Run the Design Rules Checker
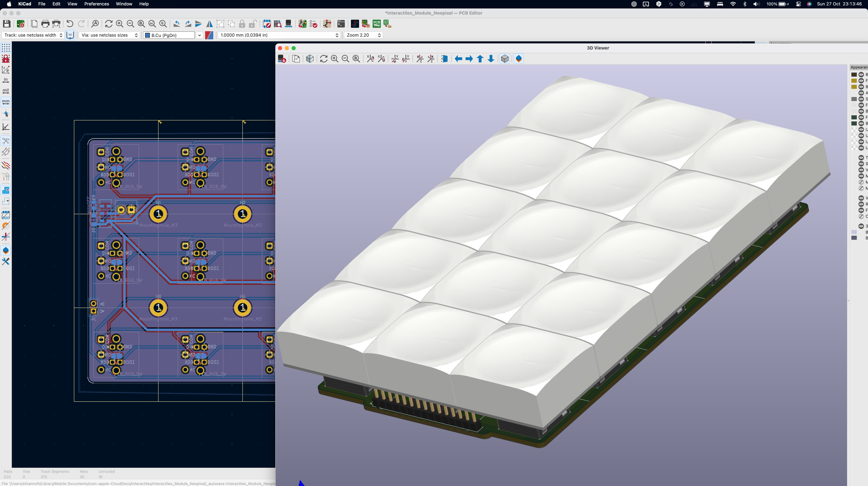The height and width of the screenshot is (486, 868). tap(313, 24)
